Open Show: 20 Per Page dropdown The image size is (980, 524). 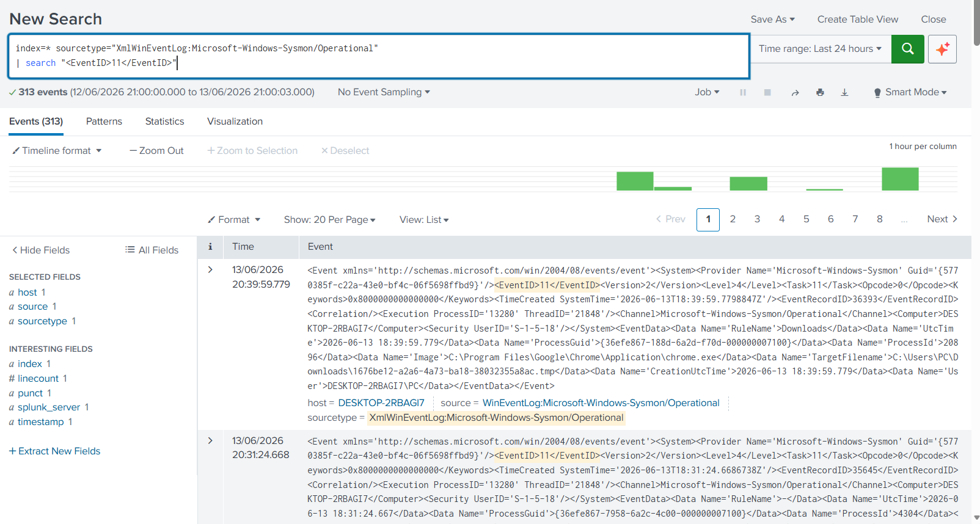(329, 220)
